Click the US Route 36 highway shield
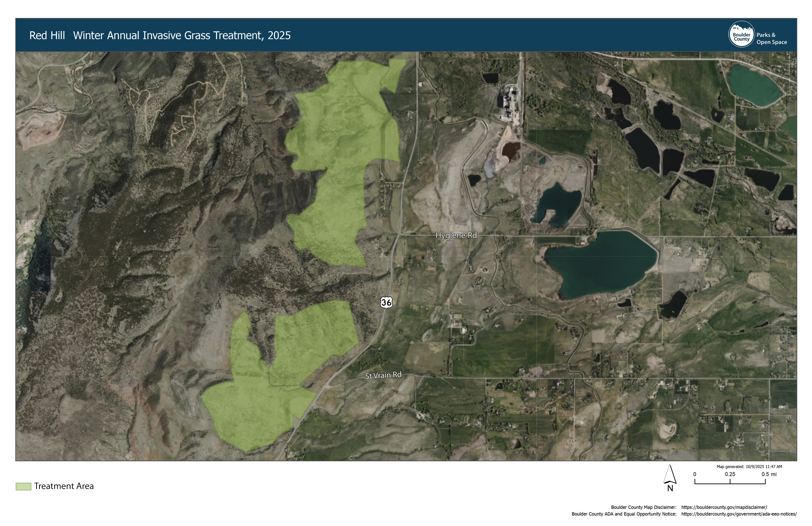Screen dimensions: 812x526 386,303
